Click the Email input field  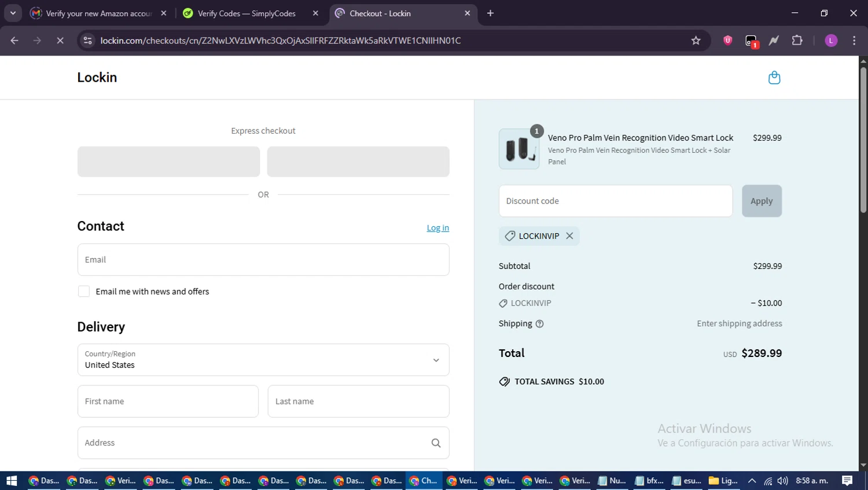click(263, 260)
